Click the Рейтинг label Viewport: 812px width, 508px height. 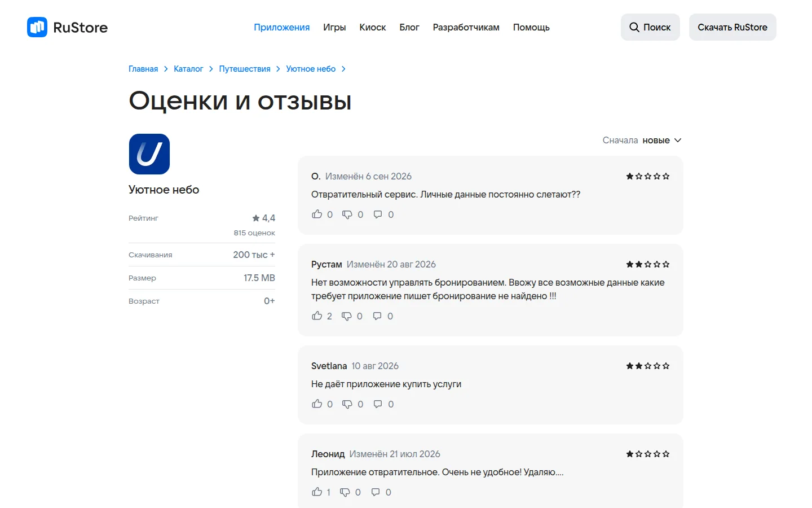[143, 218]
